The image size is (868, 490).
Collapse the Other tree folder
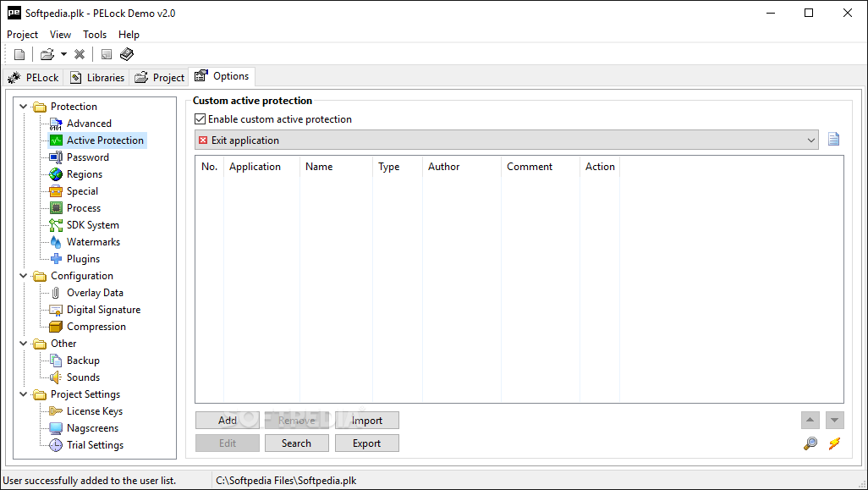(23, 344)
